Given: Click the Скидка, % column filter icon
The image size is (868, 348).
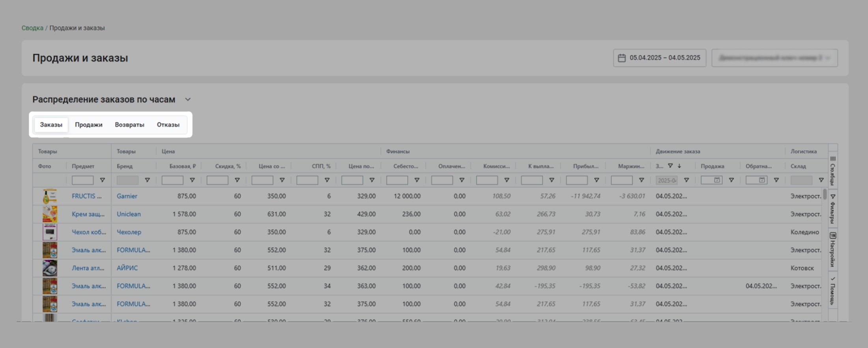Looking at the screenshot, I should click(x=237, y=180).
